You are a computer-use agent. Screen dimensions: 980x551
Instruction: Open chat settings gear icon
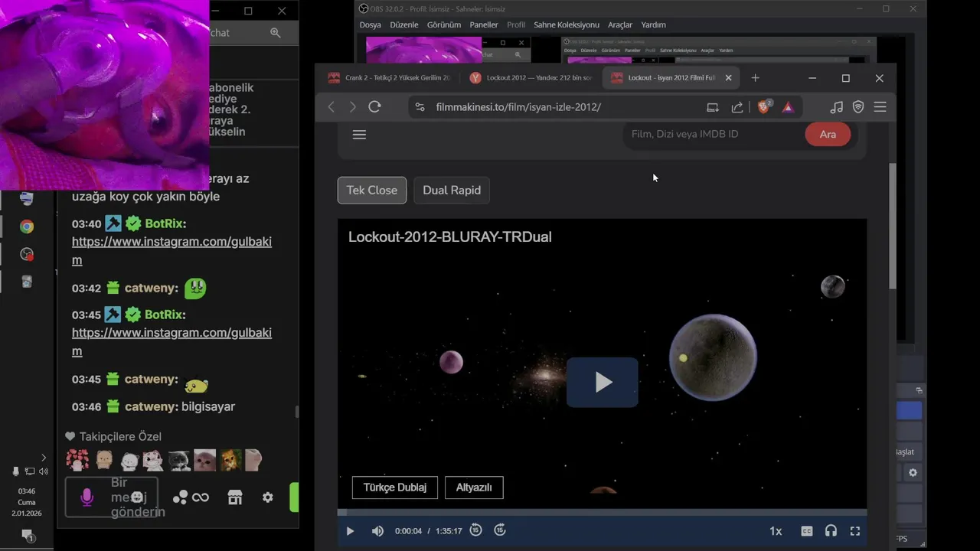pyautogui.click(x=267, y=497)
